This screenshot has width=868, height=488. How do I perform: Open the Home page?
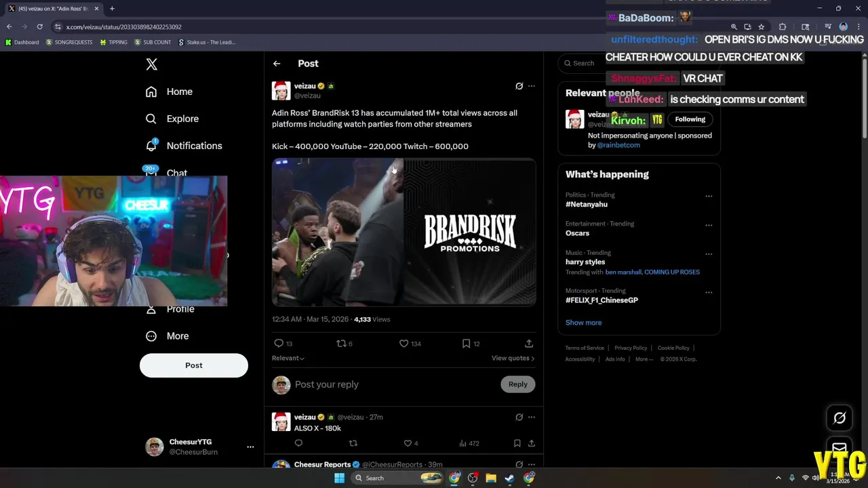[170, 91]
